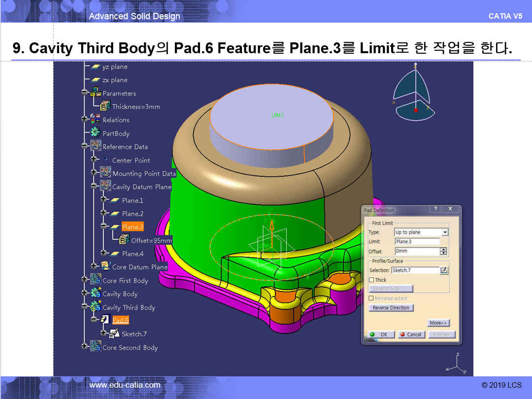Image resolution: width=532 pixels, height=399 pixels.
Task: Enable the Thick checkbox
Action: (372, 280)
